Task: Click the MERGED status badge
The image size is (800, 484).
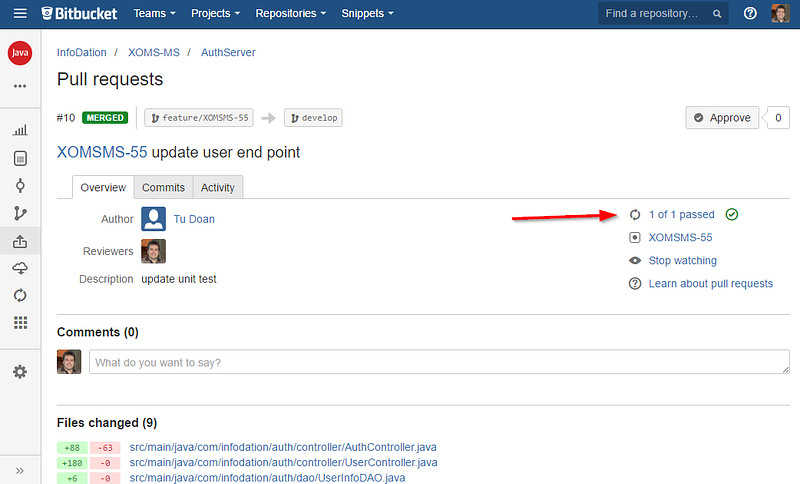Action: pyautogui.click(x=105, y=118)
